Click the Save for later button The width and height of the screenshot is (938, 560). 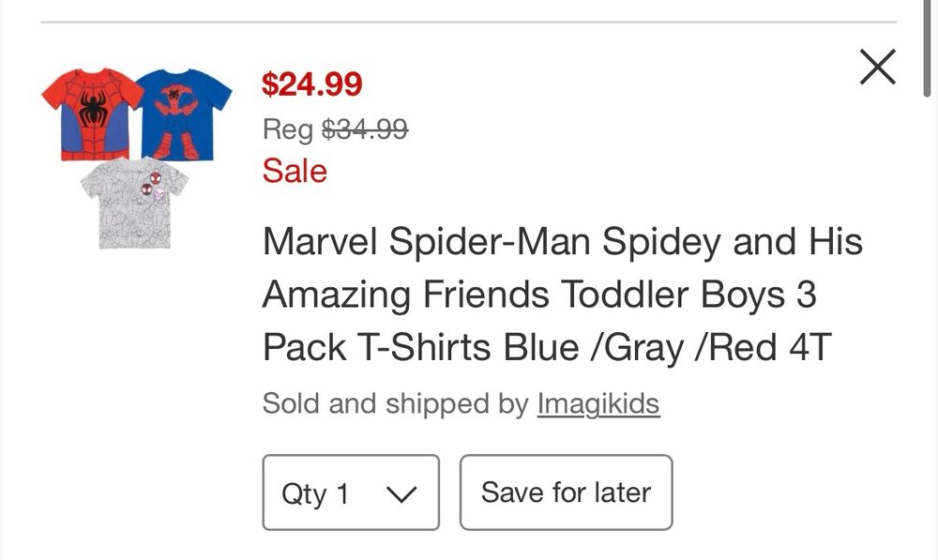tap(566, 492)
